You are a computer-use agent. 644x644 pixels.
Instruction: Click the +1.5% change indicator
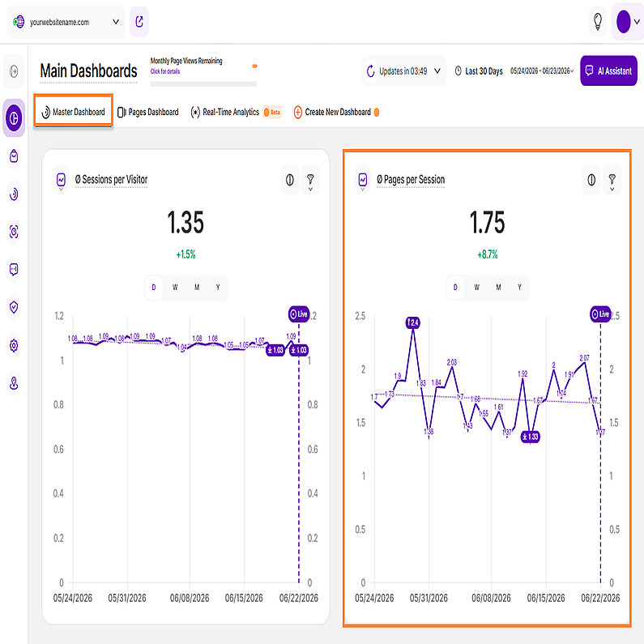point(186,254)
